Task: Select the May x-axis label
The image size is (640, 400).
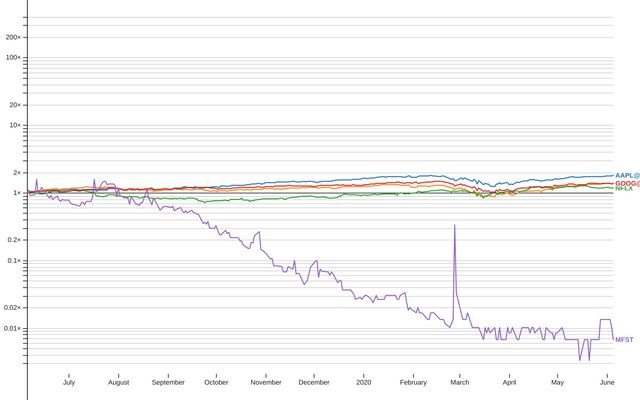Action: click(557, 382)
